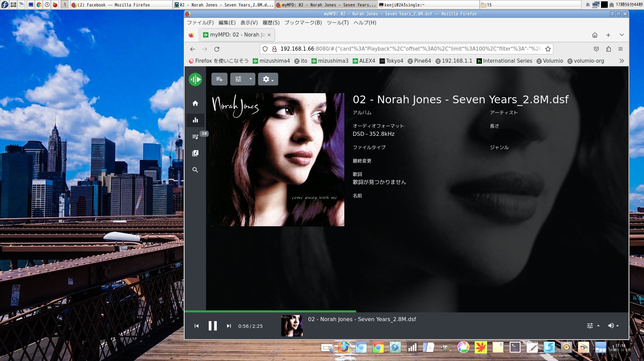This screenshot has width=644, height=361.
Task: Open the Search view in sidebar
Action: coord(195,170)
